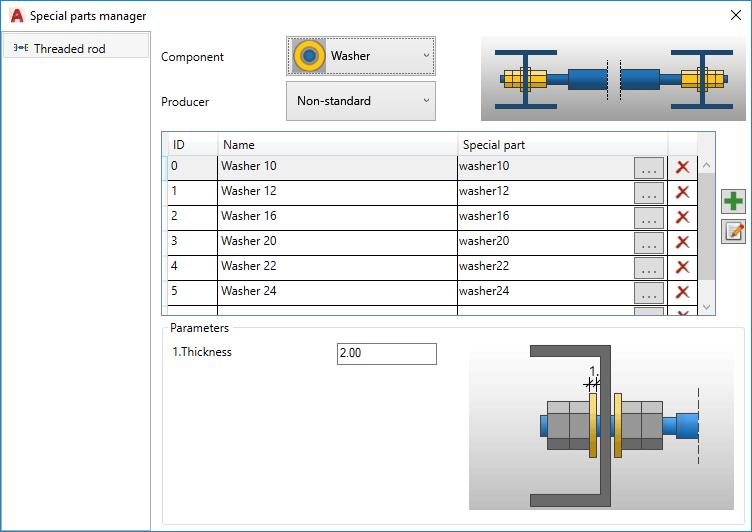Click the table scroll down arrow

[x=706, y=307]
